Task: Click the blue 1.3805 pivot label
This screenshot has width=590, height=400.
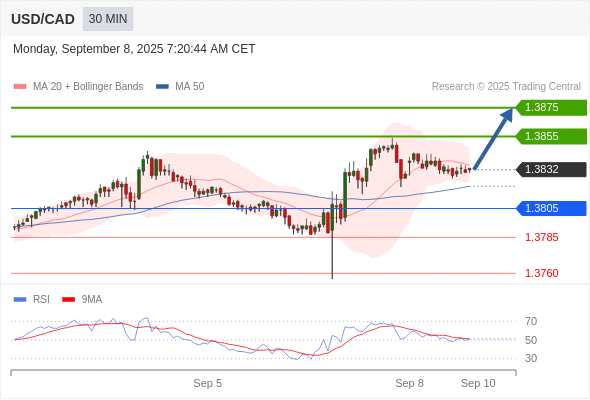Action: pos(551,208)
